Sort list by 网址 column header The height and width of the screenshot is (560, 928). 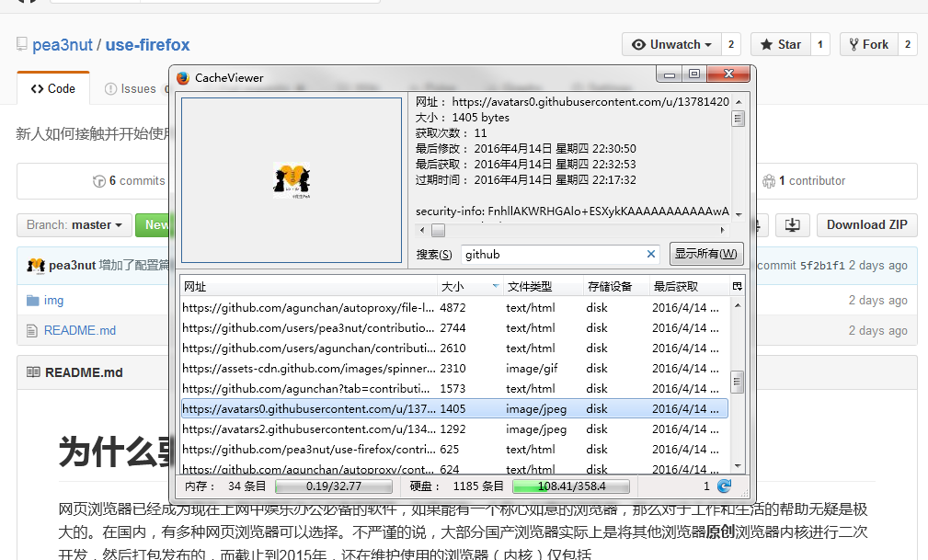308,287
